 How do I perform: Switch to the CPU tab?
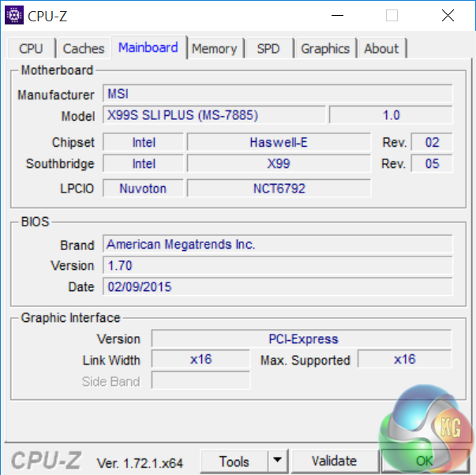point(31,49)
